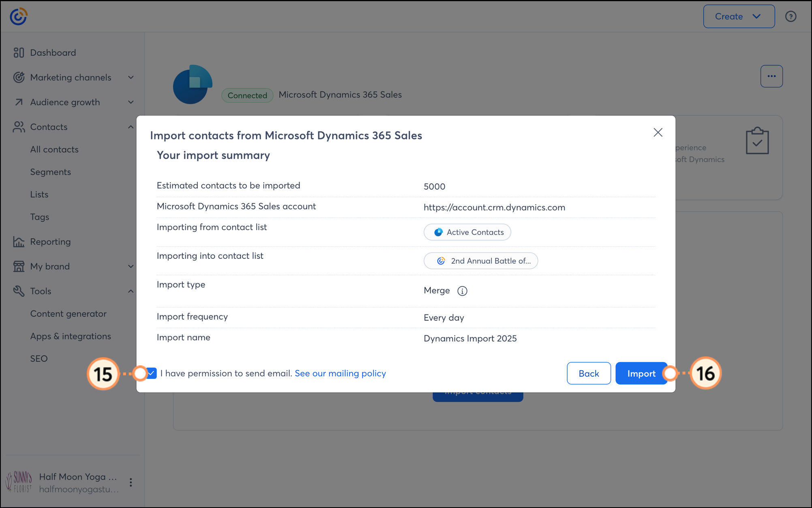Click the Every day frequency value
The height and width of the screenshot is (508, 812).
tap(444, 318)
